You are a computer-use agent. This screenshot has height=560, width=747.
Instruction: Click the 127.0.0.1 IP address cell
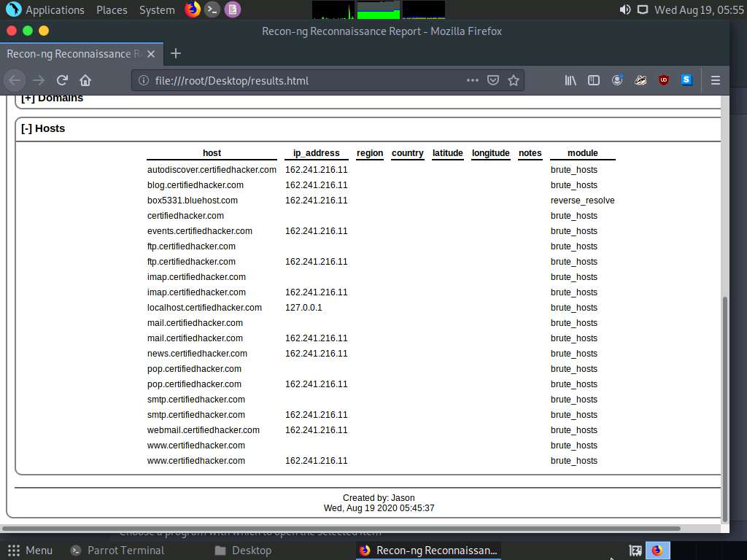[x=303, y=307]
